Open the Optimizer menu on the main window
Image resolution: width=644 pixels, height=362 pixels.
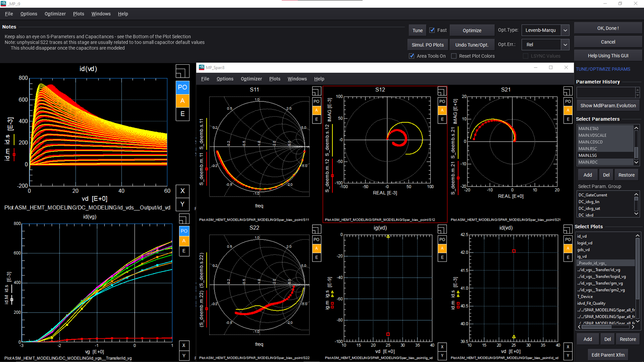pyautogui.click(x=55, y=13)
